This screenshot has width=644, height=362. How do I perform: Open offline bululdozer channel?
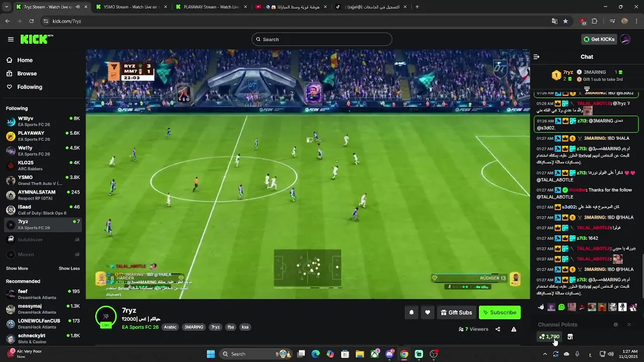[x=43, y=240]
